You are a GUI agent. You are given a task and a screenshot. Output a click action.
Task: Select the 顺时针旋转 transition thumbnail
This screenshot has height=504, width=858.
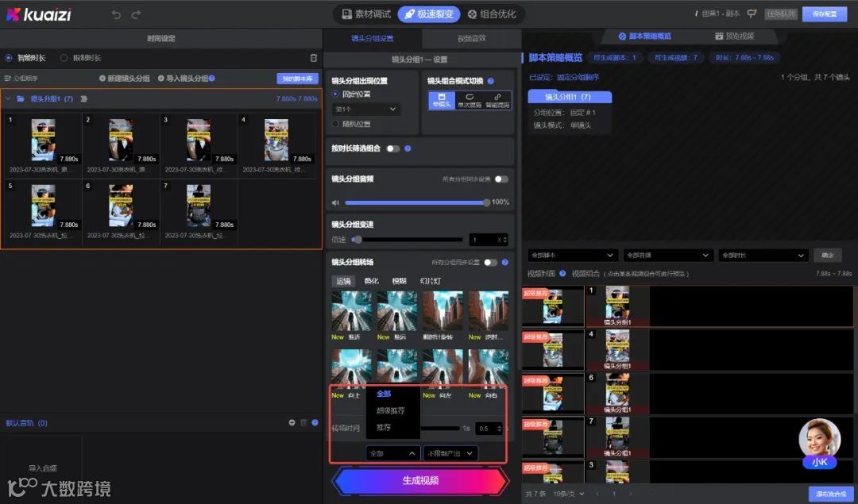click(x=443, y=311)
